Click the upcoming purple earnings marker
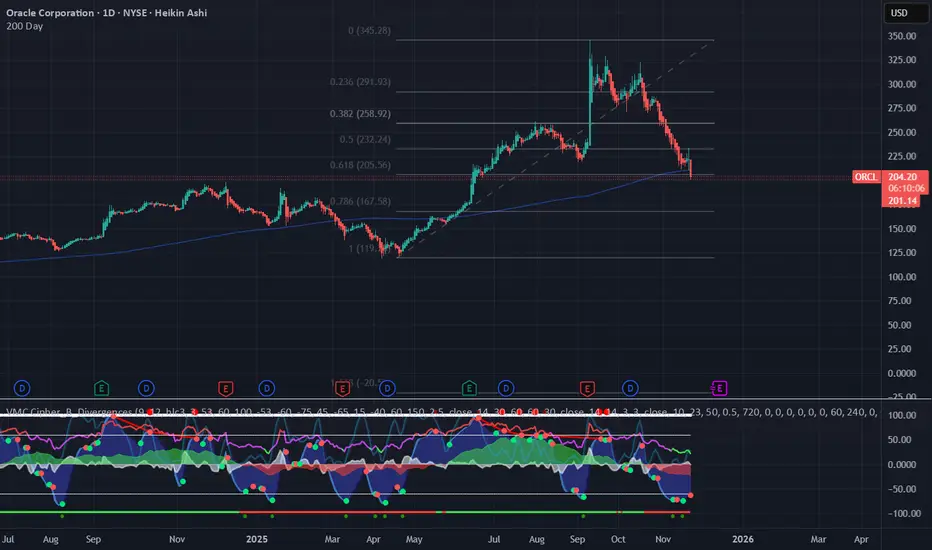The width and height of the screenshot is (932, 550). point(719,387)
